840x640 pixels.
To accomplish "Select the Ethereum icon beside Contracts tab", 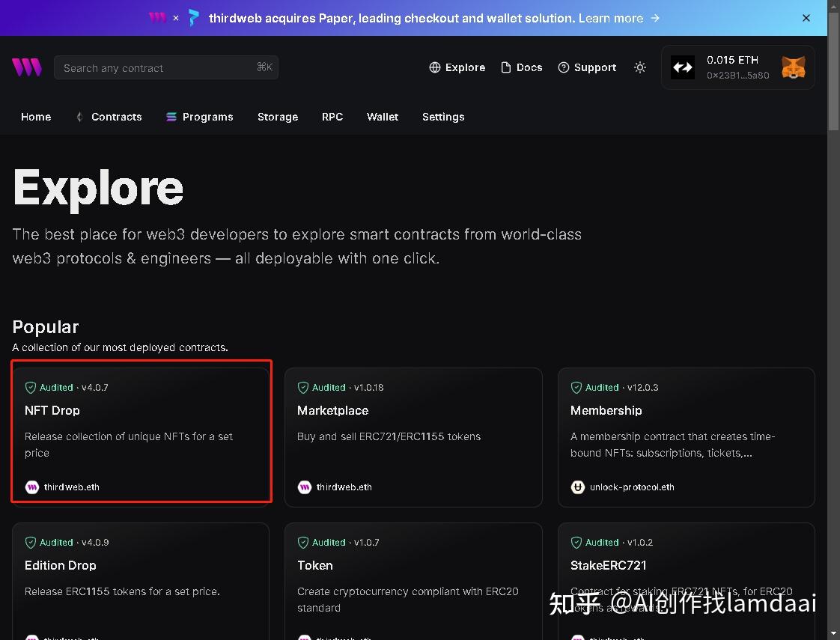I will pyautogui.click(x=78, y=117).
